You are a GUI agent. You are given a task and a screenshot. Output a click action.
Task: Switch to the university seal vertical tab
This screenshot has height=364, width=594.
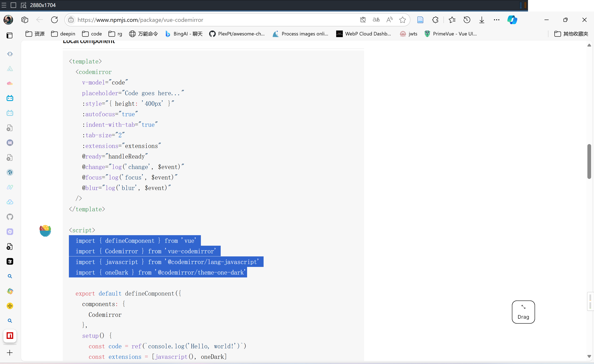coord(10,172)
